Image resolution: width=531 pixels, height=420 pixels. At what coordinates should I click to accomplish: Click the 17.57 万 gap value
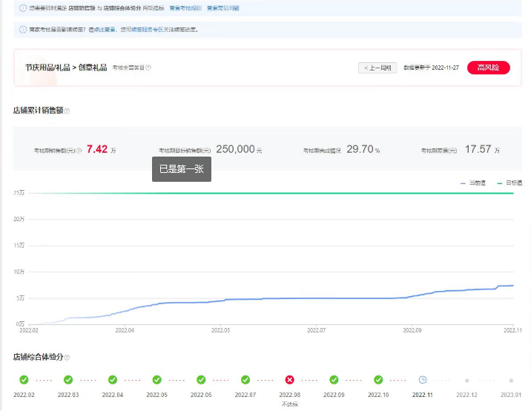(x=482, y=149)
